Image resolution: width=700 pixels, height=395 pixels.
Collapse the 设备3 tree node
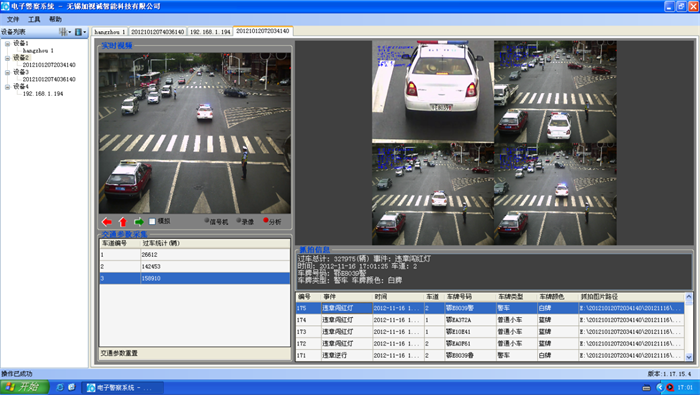[x=7, y=72]
